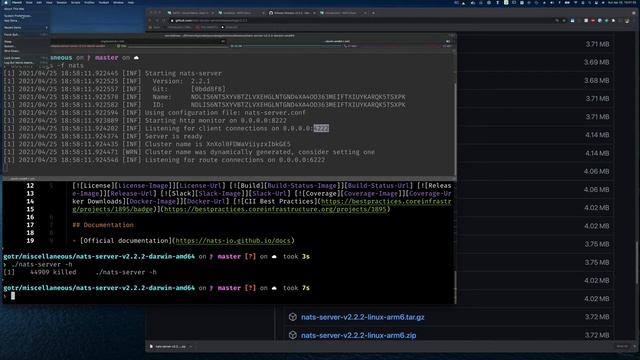Choose Force Quit in the Apple menu
Image resolution: width=640 pixels, height=360 pixels.
coord(12,35)
